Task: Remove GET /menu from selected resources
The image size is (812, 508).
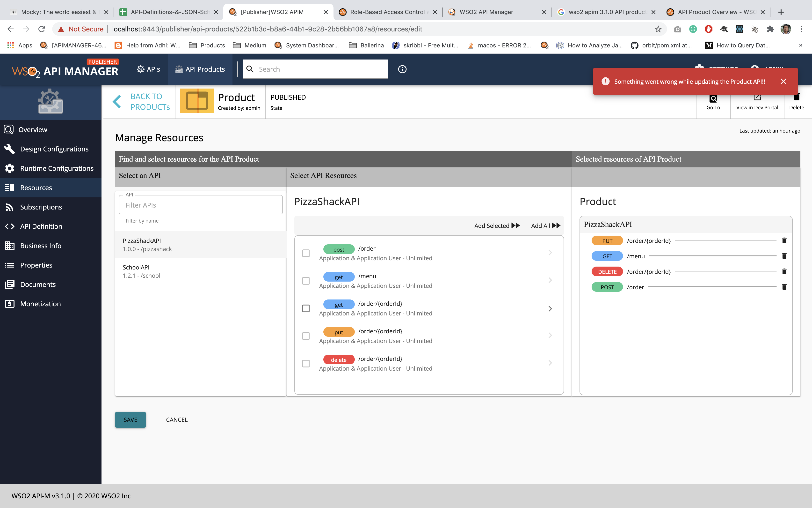Action: [x=784, y=256]
